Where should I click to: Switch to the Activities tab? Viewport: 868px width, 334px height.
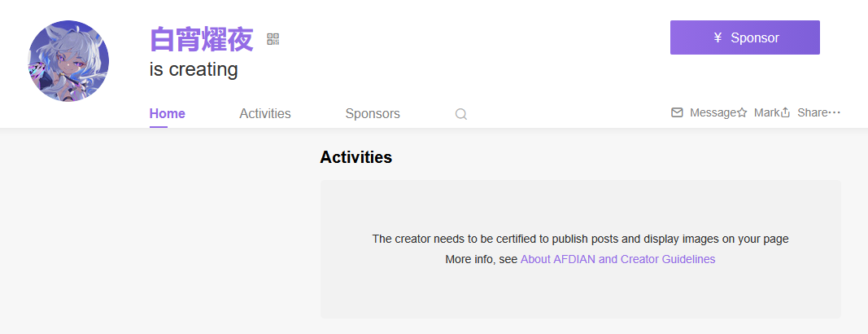pyautogui.click(x=265, y=113)
